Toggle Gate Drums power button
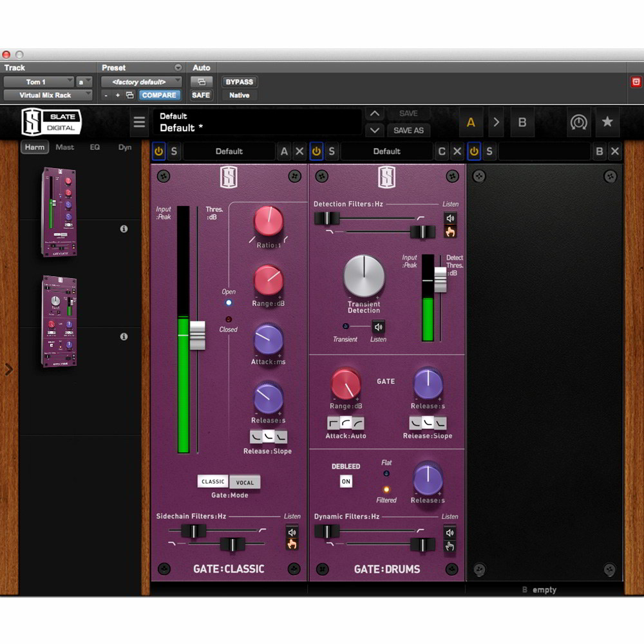The height and width of the screenshot is (644, 644). pos(316,151)
